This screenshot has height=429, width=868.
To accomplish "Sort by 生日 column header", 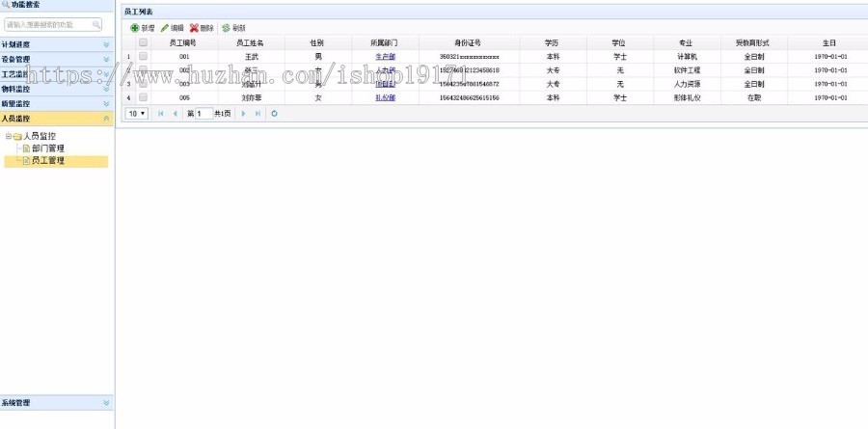I will click(x=829, y=42).
